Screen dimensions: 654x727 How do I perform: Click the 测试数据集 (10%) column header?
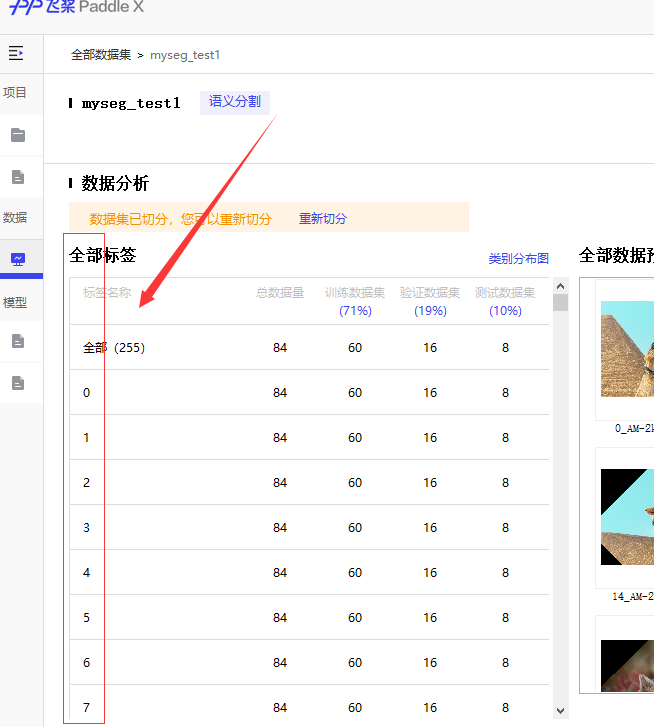coord(505,301)
